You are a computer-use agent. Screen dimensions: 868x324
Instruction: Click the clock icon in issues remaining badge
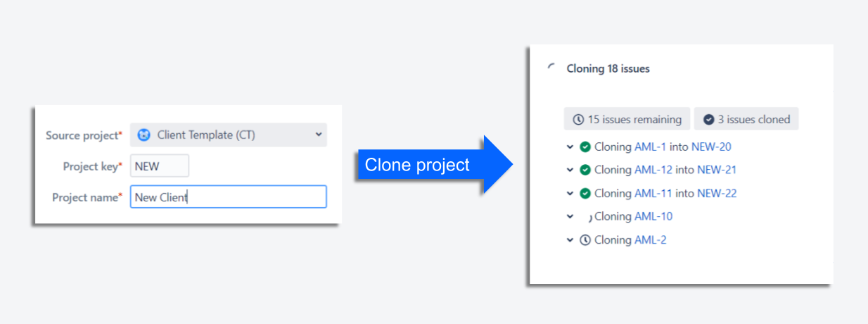pos(578,120)
